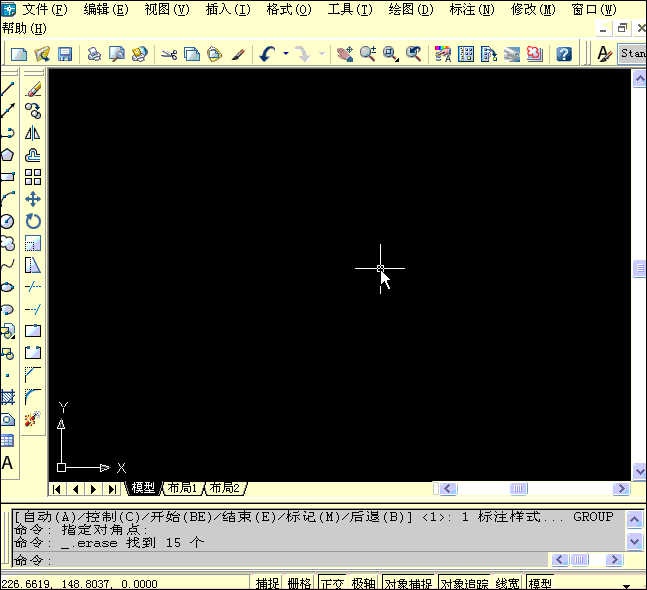Click the 命令 command line input
The height and width of the screenshot is (590, 647).
pyautogui.click(x=281, y=560)
